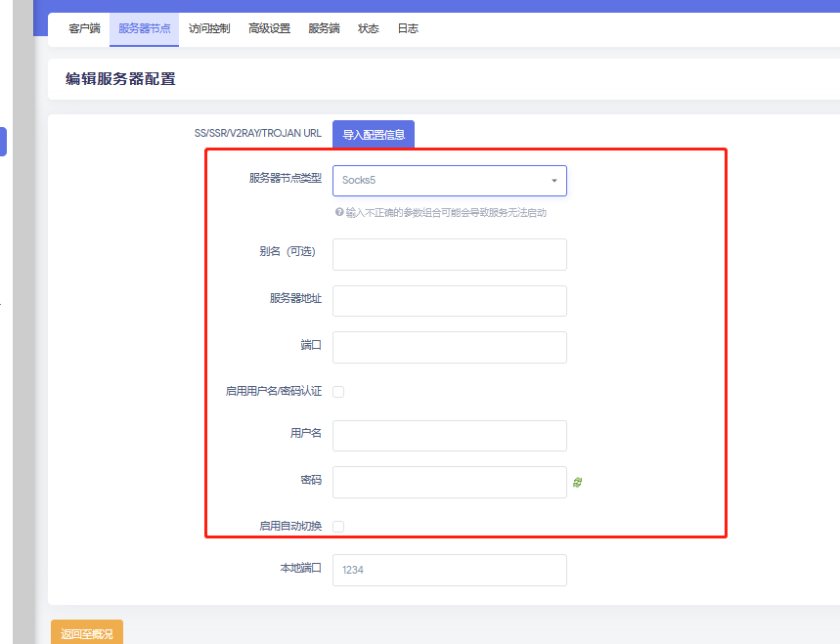The height and width of the screenshot is (644, 840).
Task: Select the 服务器节点 tab
Action: pos(144,28)
